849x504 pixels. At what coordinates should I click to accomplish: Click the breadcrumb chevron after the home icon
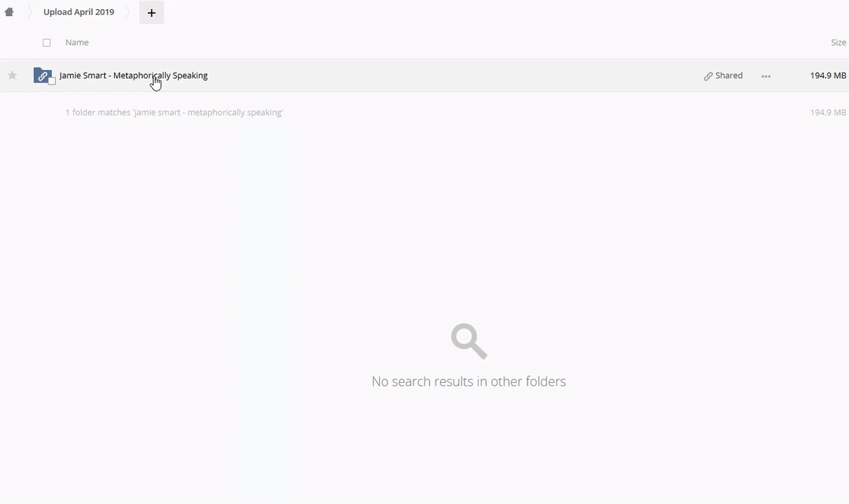click(x=29, y=12)
